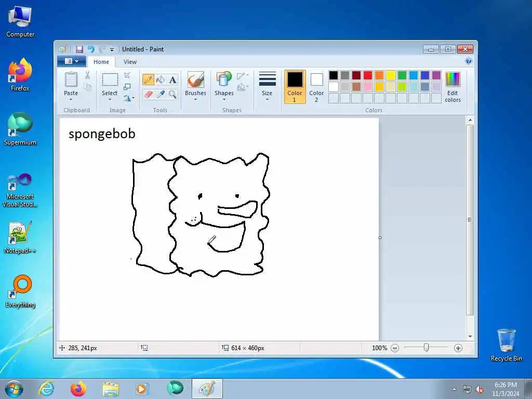Pick the red color swatch
The image size is (532, 399).
[368, 75]
